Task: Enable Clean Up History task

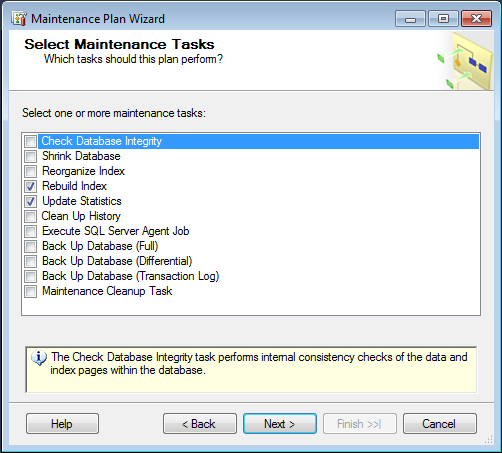Action: [30, 216]
